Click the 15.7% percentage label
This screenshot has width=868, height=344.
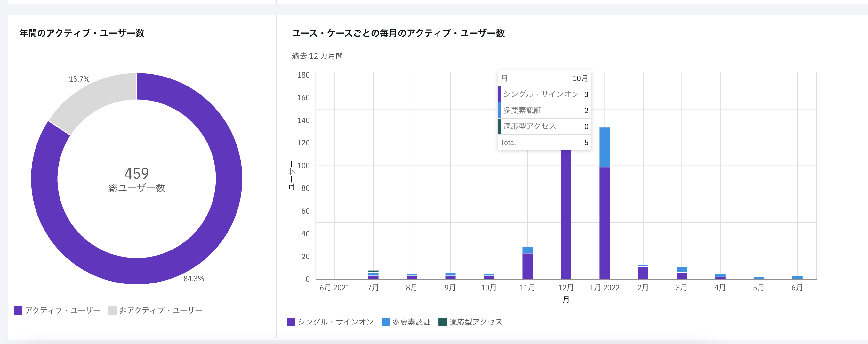[x=79, y=79]
